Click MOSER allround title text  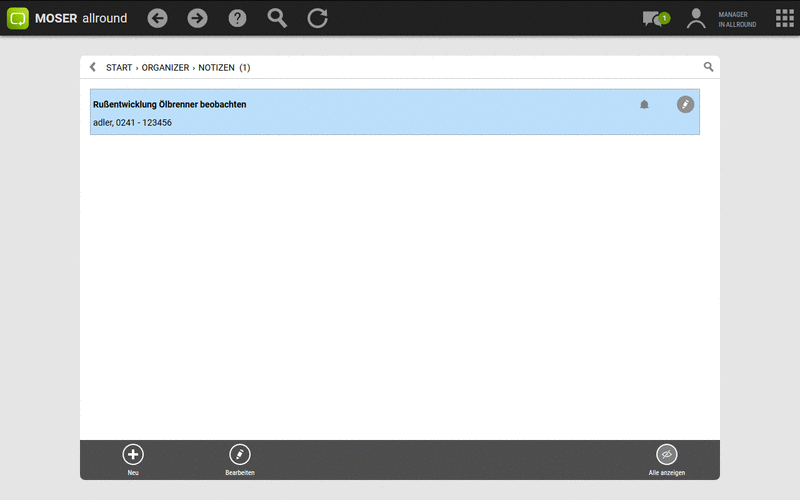[81, 18]
